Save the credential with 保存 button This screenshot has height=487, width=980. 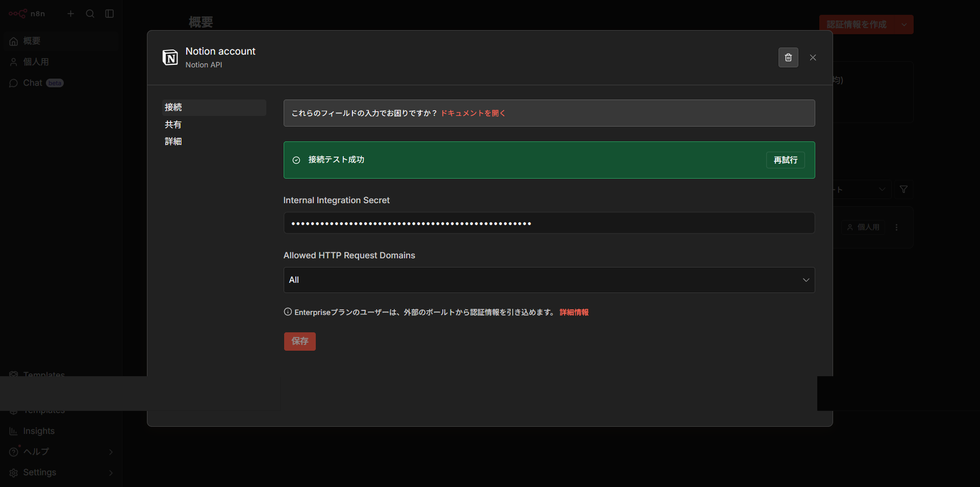(x=300, y=342)
